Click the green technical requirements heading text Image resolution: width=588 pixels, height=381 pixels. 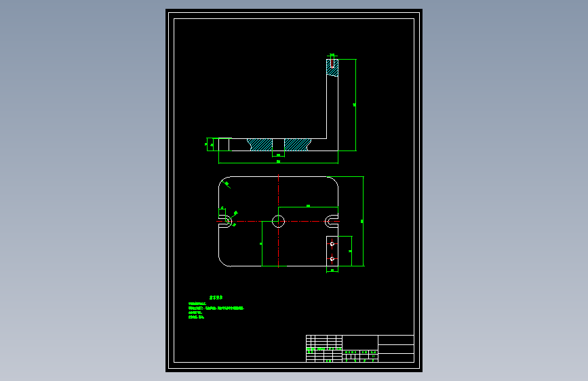[216, 298]
